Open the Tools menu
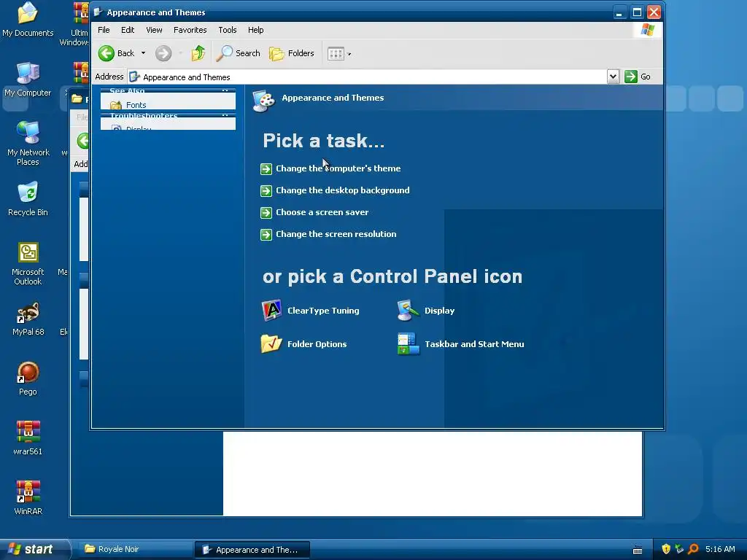The width and height of the screenshot is (747, 560). (228, 30)
